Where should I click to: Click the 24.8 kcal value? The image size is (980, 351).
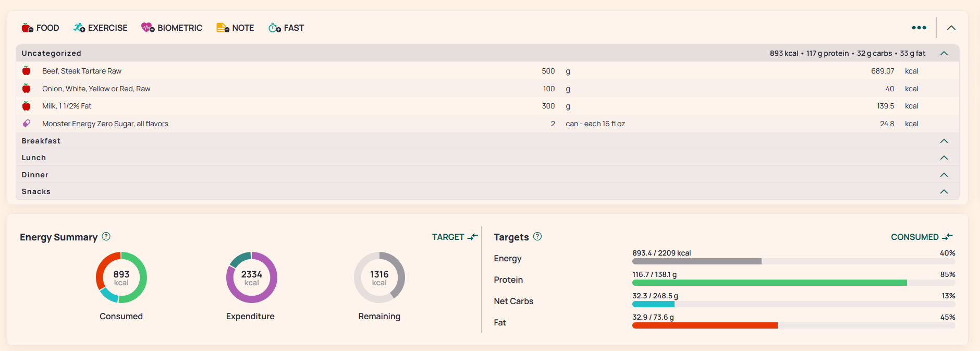tap(887, 124)
